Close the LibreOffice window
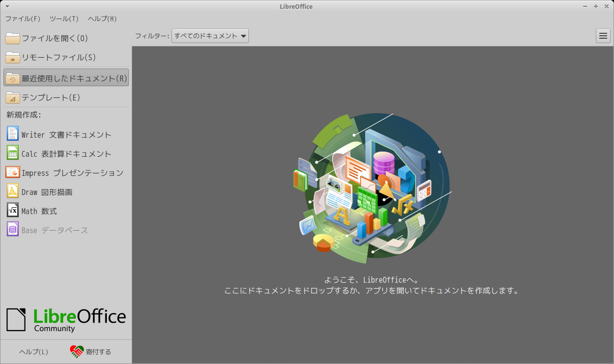 point(606,6)
